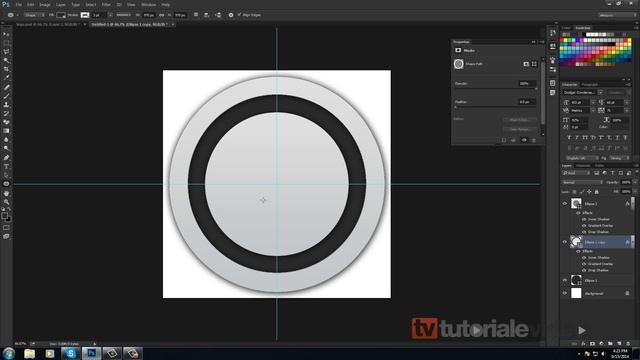
Task: Click the create new layer icon
Action: click(x=619, y=344)
